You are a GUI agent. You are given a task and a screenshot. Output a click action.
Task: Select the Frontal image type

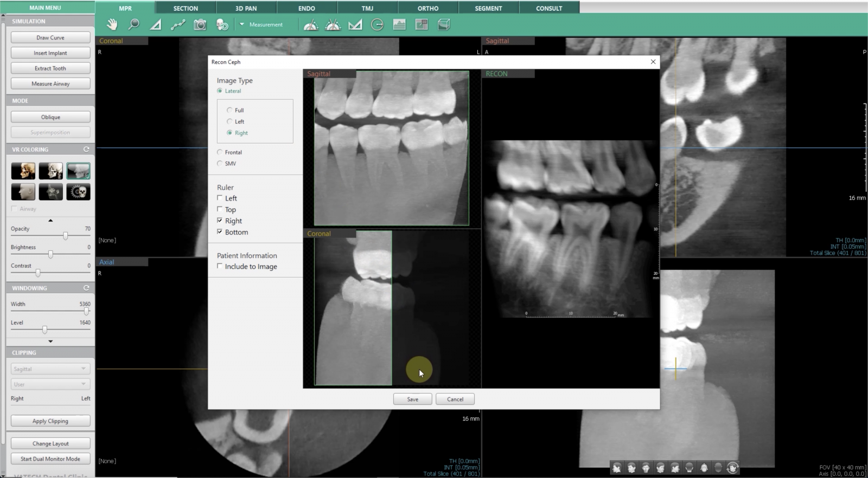[x=220, y=152]
